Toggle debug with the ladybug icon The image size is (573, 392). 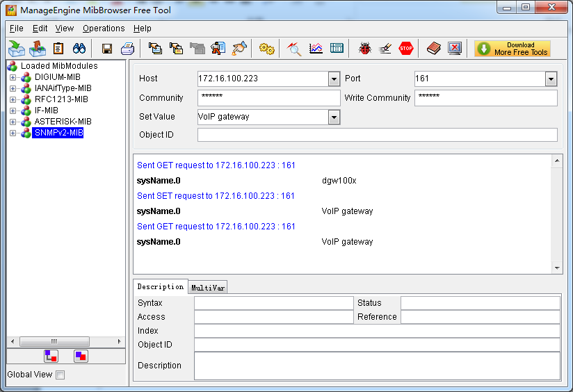pos(364,48)
